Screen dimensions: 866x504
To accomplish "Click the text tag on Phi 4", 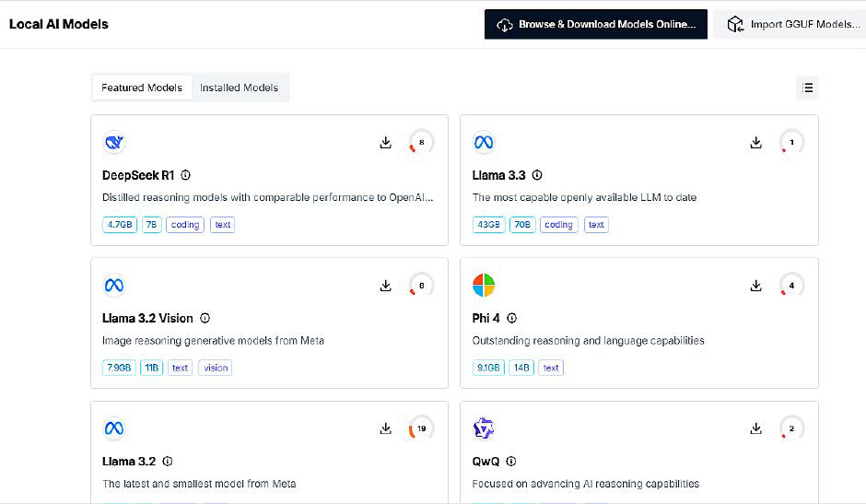I will pyautogui.click(x=551, y=368).
